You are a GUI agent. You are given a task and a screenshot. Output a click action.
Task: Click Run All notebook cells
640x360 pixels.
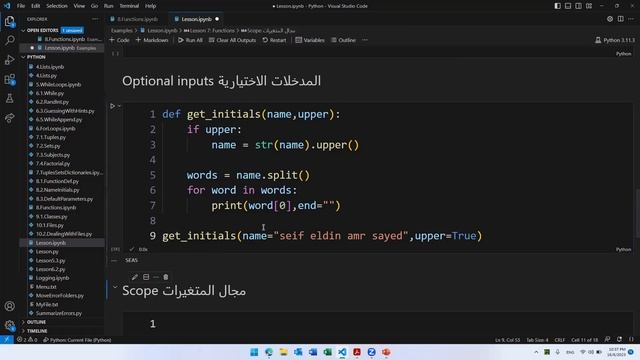190,40
